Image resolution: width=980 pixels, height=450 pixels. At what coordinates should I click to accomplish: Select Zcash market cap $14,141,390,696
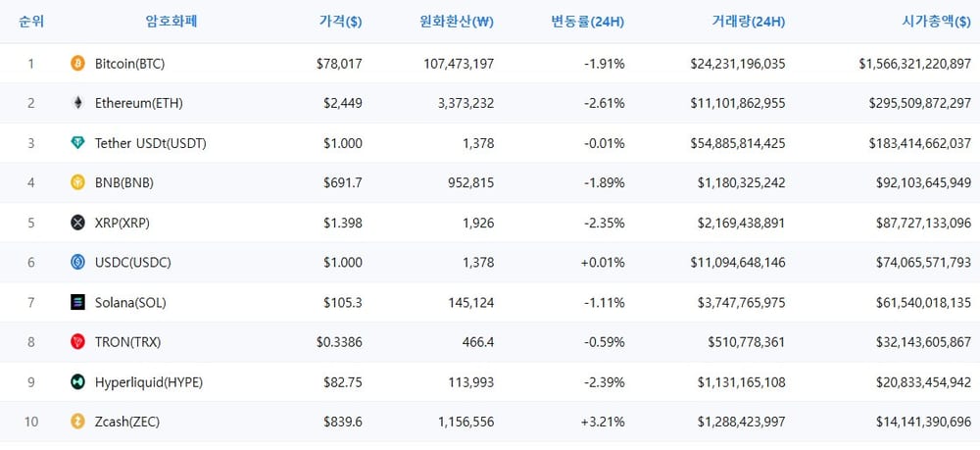pyautogui.click(x=924, y=423)
